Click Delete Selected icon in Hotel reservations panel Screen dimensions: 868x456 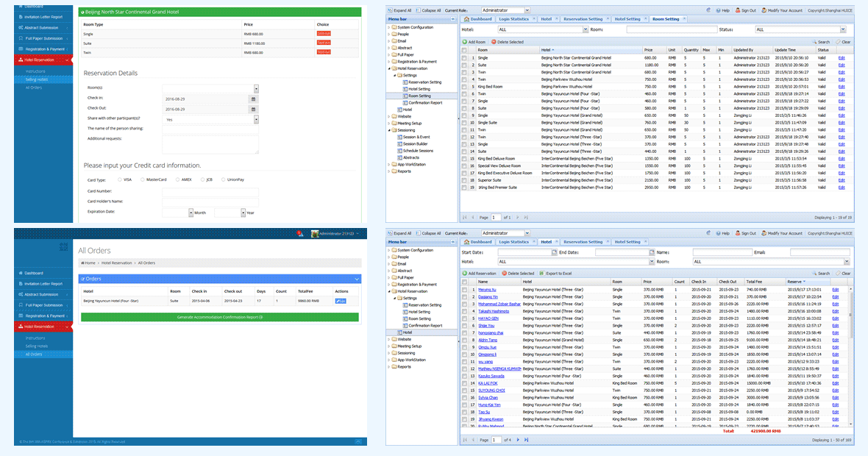pos(505,274)
